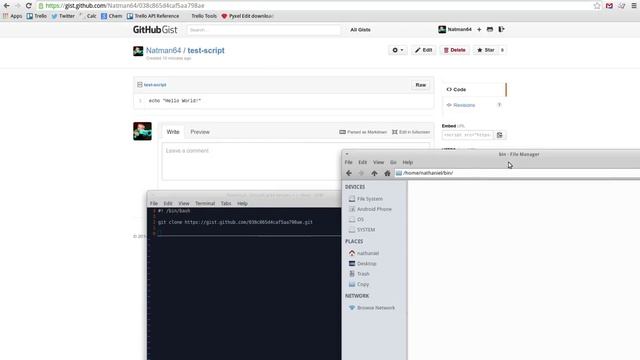The height and width of the screenshot is (360, 640).
Task: Open File Manager's Go menu
Action: tap(393, 162)
